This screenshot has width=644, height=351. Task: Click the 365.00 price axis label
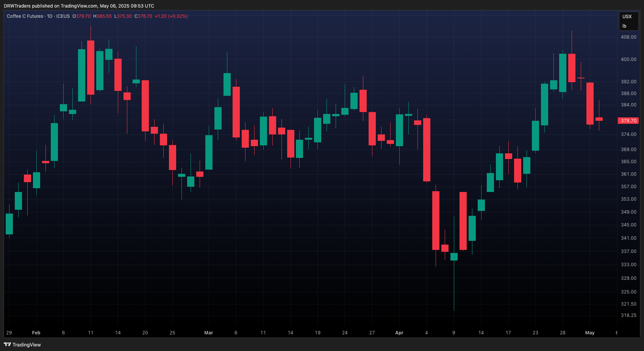[x=628, y=162]
